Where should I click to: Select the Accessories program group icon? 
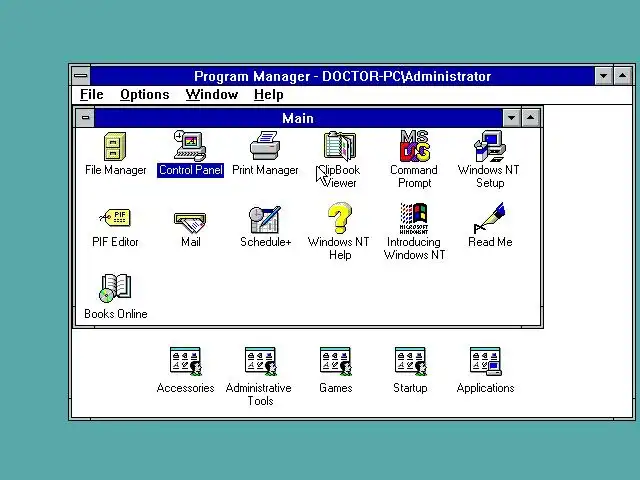click(186, 362)
